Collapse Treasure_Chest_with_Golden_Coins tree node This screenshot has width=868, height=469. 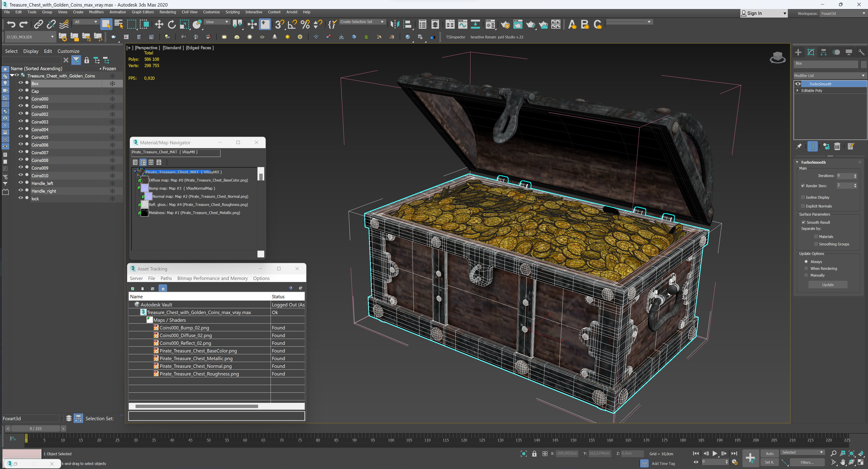coord(12,75)
